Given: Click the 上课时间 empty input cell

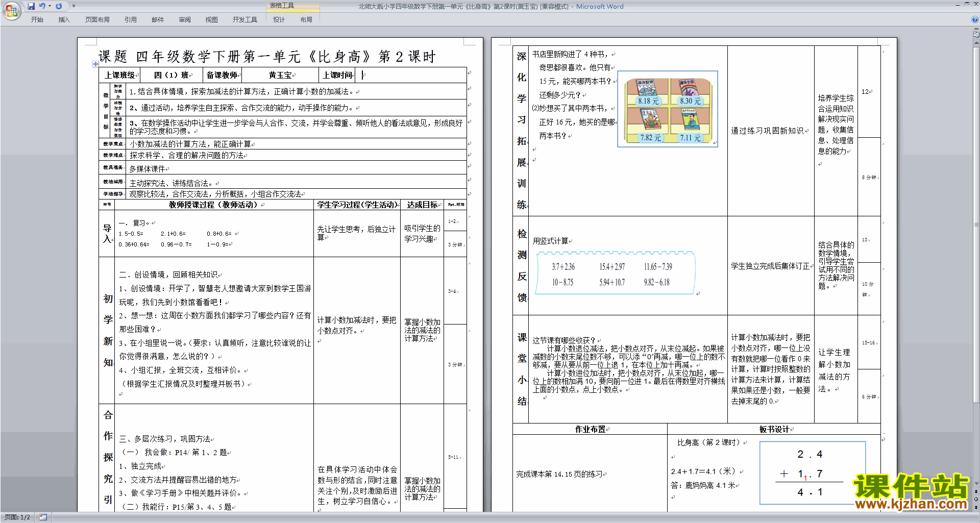Looking at the screenshot, I should click(x=411, y=75).
